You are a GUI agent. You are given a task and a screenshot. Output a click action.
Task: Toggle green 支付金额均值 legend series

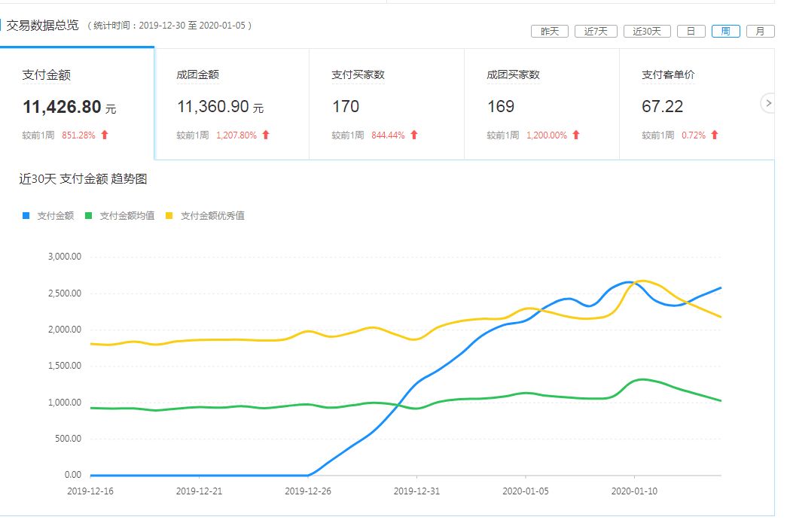120,216
